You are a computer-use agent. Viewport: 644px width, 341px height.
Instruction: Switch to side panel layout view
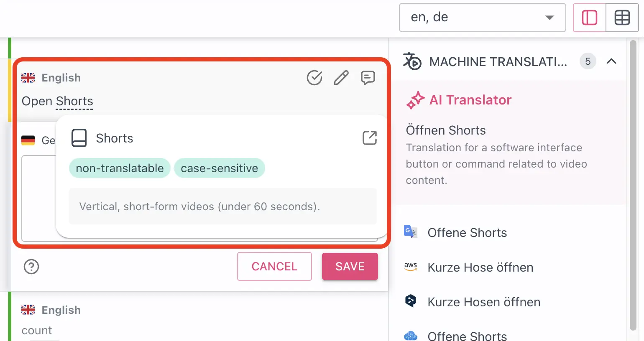click(590, 18)
